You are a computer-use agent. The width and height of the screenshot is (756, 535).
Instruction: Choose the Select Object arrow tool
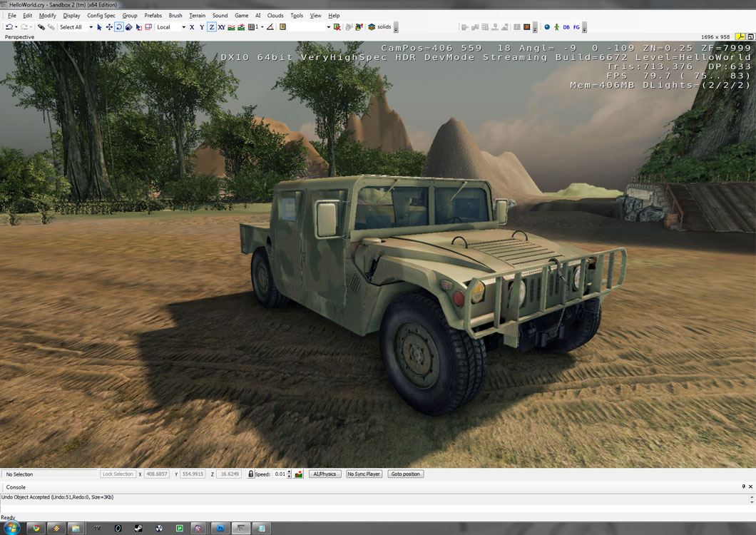coord(99,27)
